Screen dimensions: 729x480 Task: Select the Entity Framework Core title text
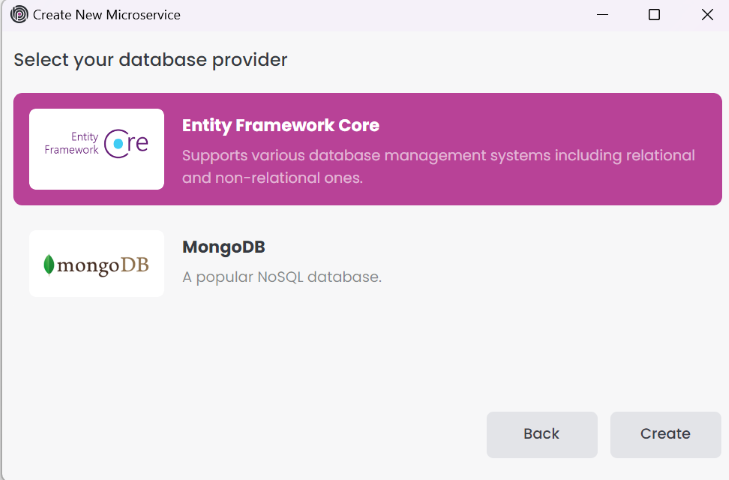click(x=281, y=126)
